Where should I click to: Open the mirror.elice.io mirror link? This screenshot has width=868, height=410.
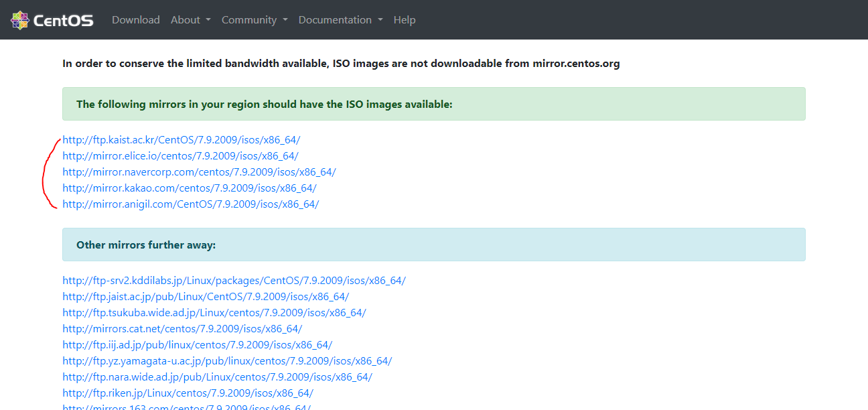point(180,156)
